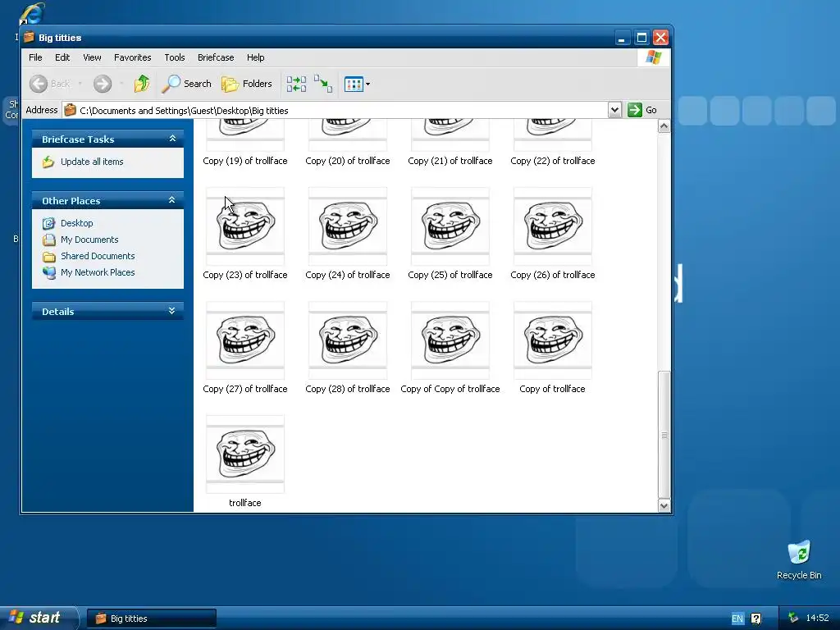This screenshot has width=840, height=630.
Task: Click Update all items link
Action: point(92,162)
